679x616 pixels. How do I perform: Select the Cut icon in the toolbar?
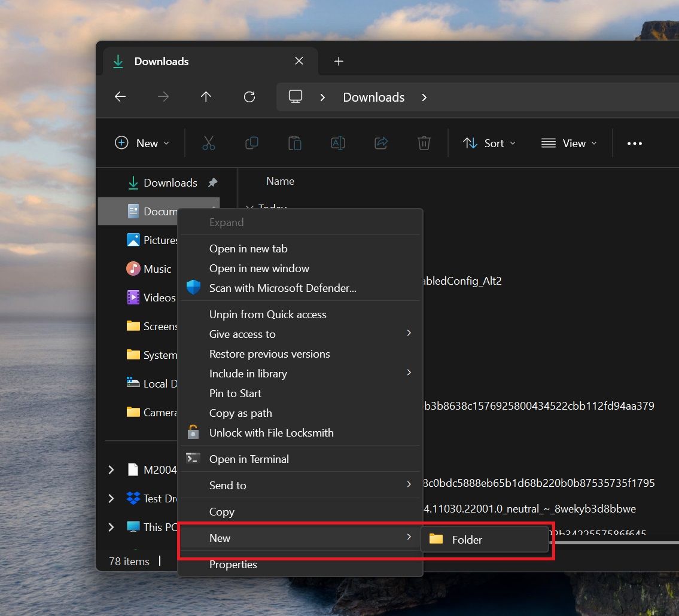(208, 143)
